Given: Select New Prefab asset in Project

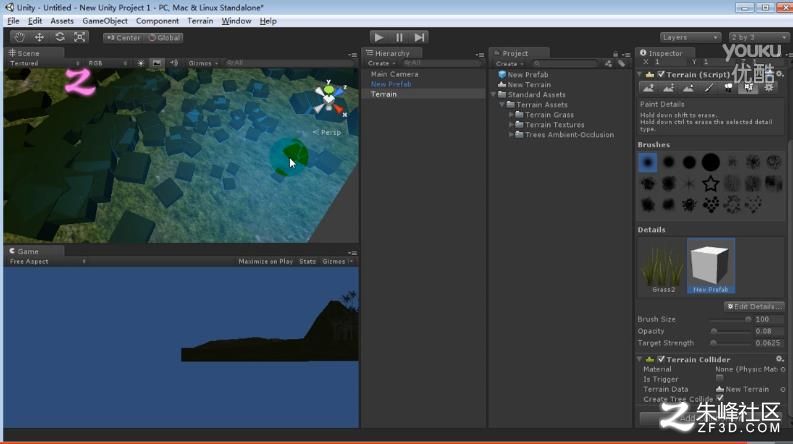Looking at the screenshot, I should (528, 74).
